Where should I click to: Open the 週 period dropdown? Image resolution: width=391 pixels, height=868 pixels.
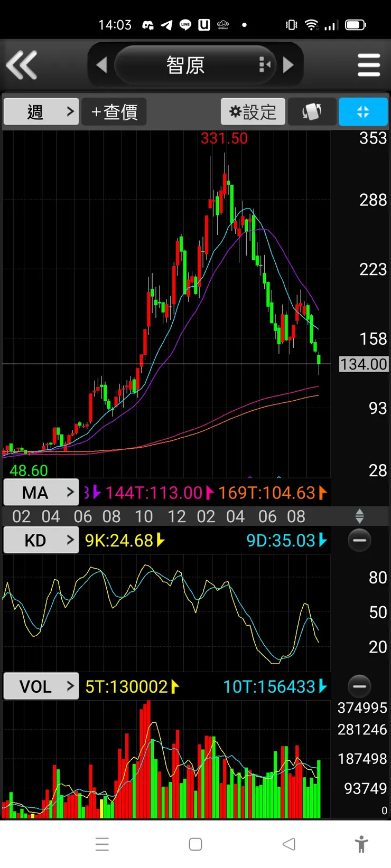click(x=41, y=111)
